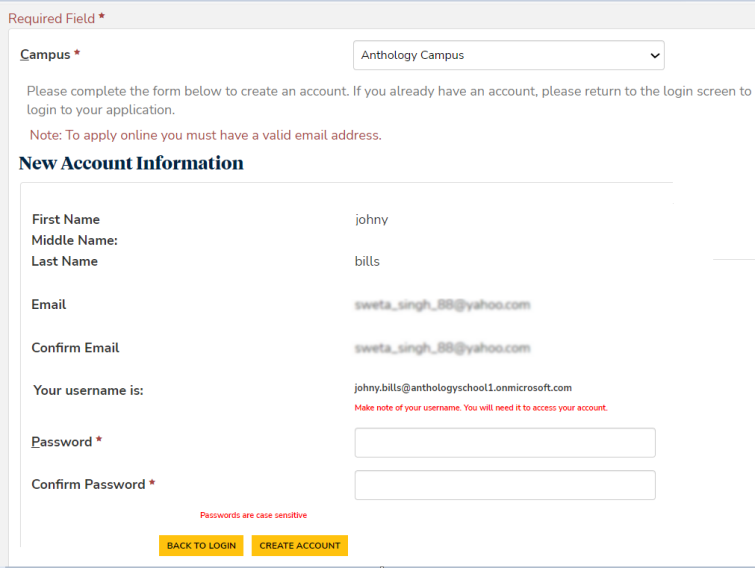Click the blurred Confirm Email value
The height and width of the screenshot is (568, 755).
(x=442, y=348)
